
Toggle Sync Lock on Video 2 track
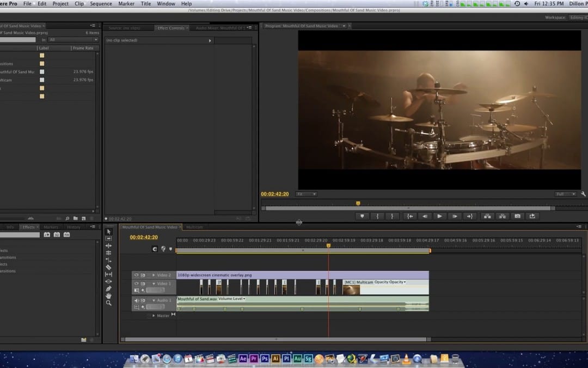[x=143, y=275]
